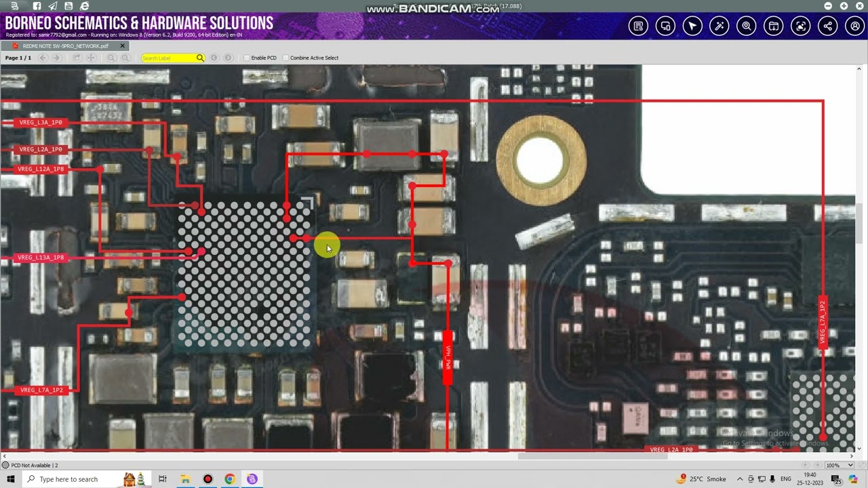Open Task View on the taskbar
This screenshot has height=488, width=868.
point(162,479)
